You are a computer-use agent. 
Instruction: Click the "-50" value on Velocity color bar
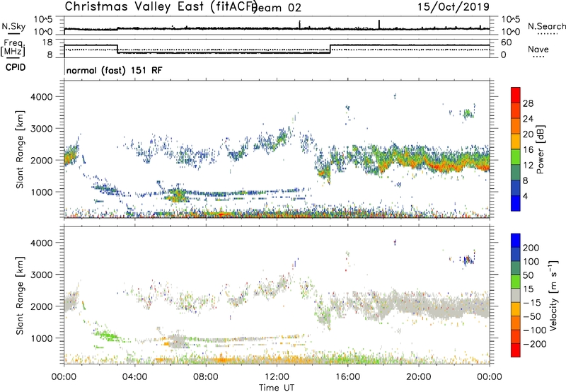[x=532, y=316]
